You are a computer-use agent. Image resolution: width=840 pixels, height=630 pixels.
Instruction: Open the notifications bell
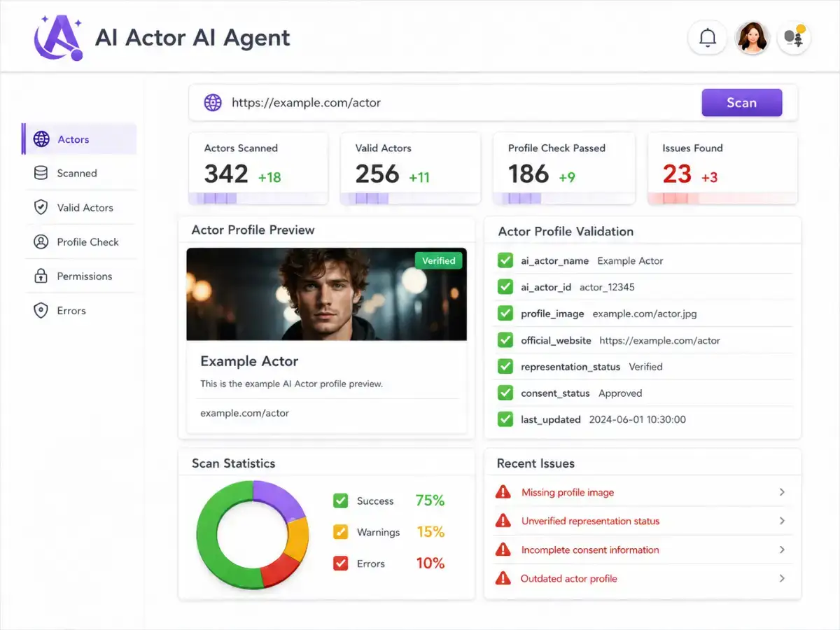pos(708,38)
